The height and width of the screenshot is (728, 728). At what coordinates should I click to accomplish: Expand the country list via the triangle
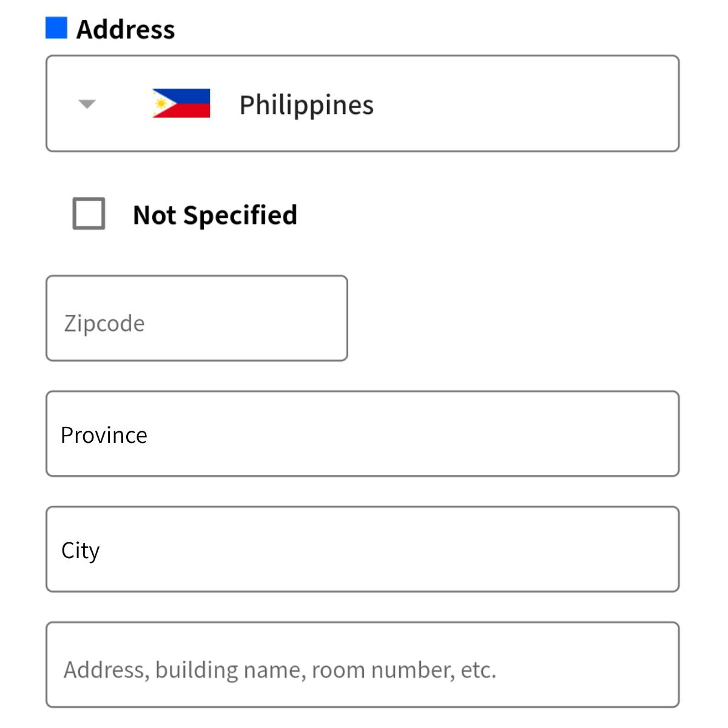[87, 104]
